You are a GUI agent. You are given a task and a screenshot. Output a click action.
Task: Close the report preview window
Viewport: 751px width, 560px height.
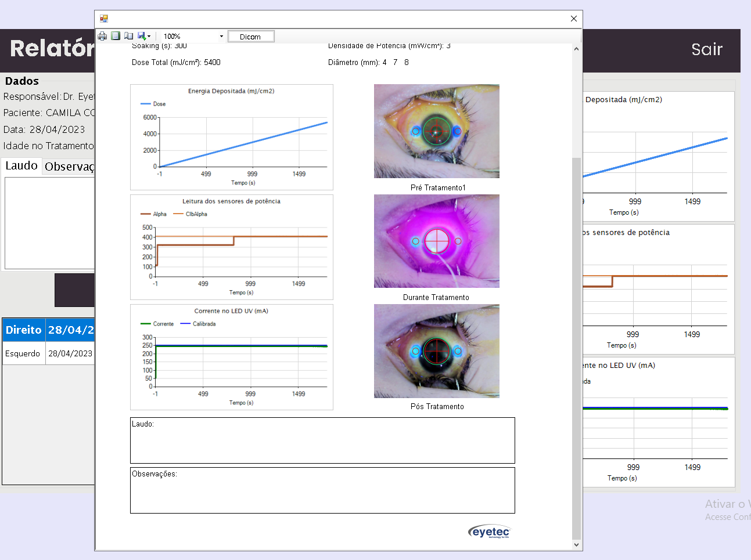click(x=574, y=19)
